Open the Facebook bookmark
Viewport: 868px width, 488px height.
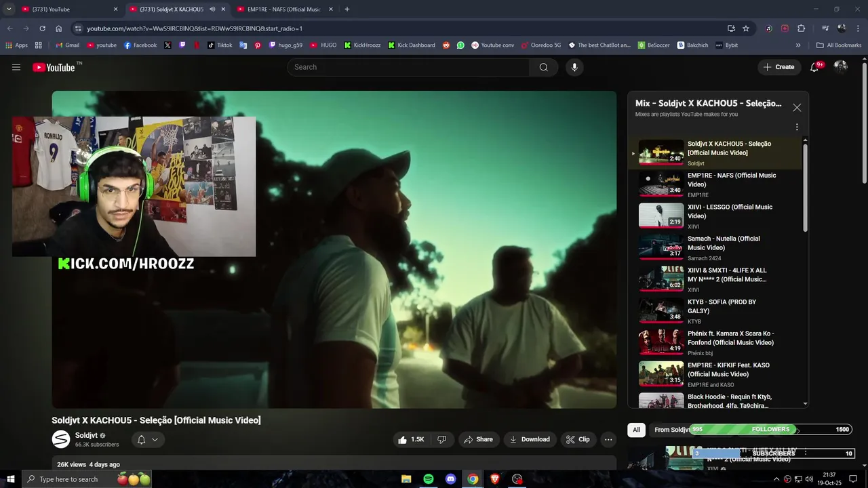coord(140,45)
